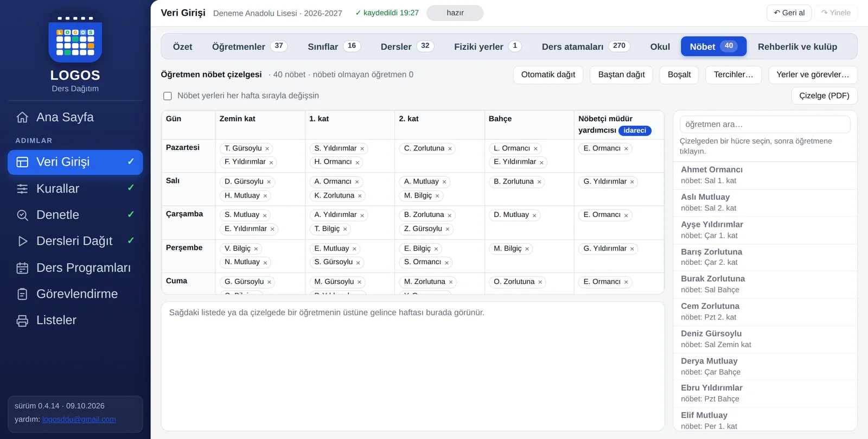The width and height of the screenshot is (868, 439).
Task: Remove O. Zorlutuna from Cuma Bahçe
Action: pyautogui.click(x=540, y=282)
